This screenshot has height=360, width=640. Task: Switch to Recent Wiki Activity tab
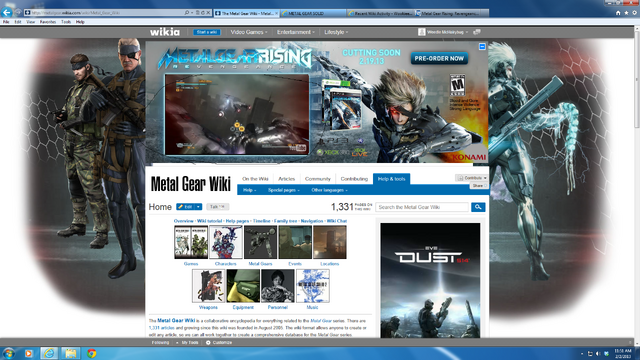(380, 13)
